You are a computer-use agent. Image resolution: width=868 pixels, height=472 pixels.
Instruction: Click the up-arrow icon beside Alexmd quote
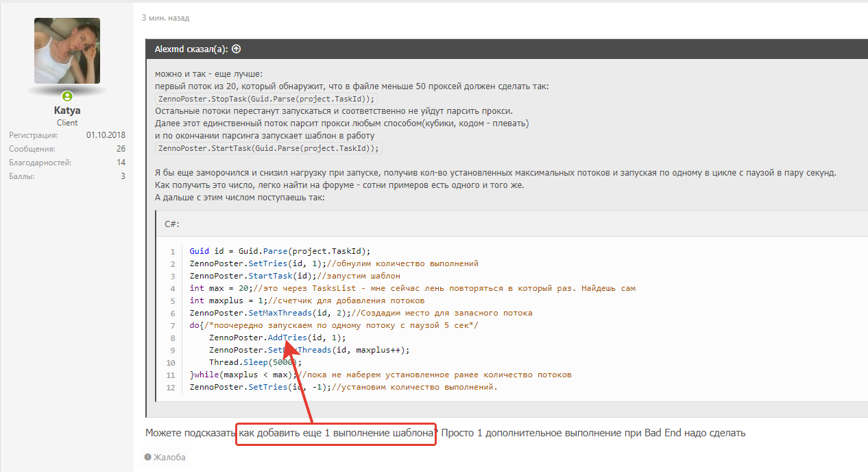tap(237, 49)
